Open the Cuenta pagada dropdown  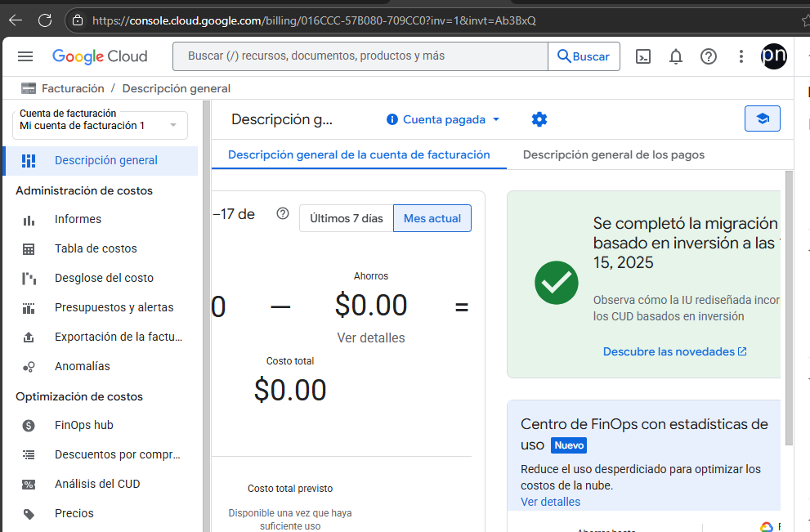[443, 119]
